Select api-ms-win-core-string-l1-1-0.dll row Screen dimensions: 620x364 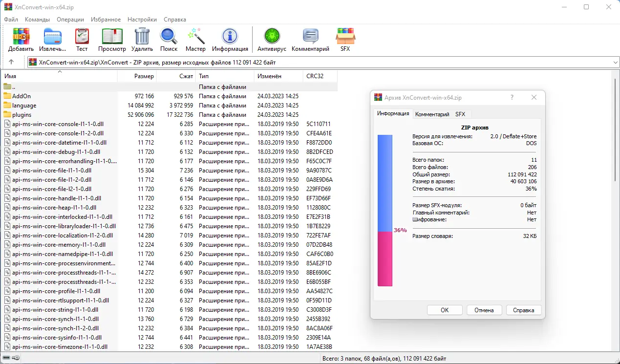169,310
